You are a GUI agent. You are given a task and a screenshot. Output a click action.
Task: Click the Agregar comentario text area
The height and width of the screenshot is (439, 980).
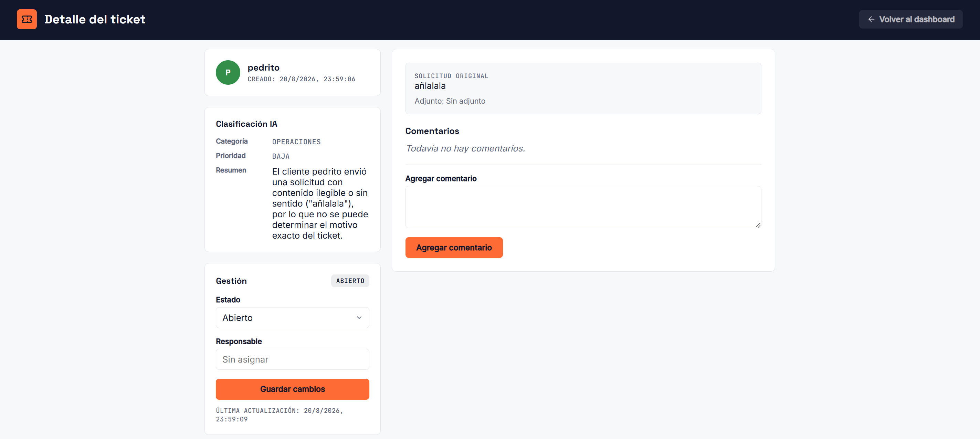click(583, 207)
